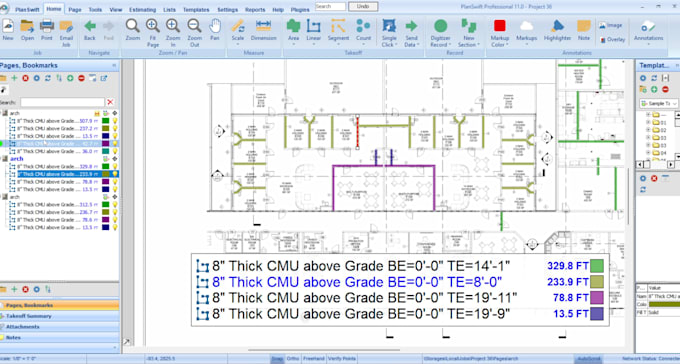
Task: Select the bold blue arch page node
Action: (16, 159)
